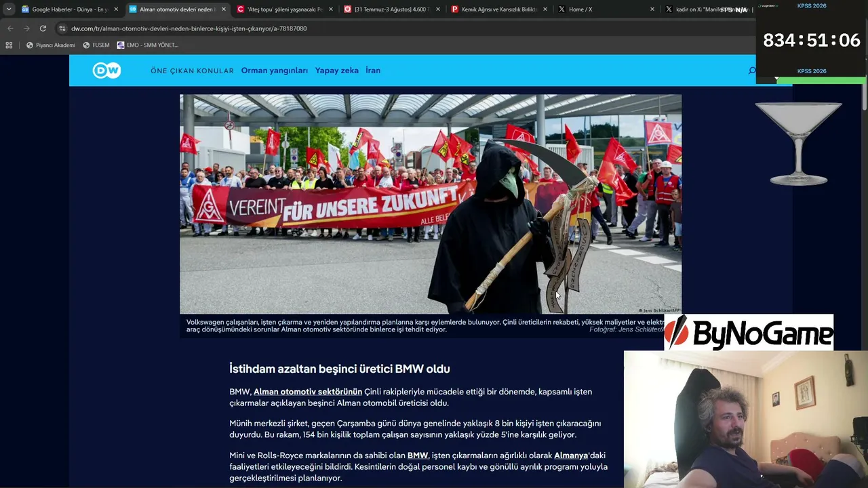This screenshot has height=488, width=868.
Task: Open the Chrome apps grid in bookmarks bar
Action: coord(9,45)
